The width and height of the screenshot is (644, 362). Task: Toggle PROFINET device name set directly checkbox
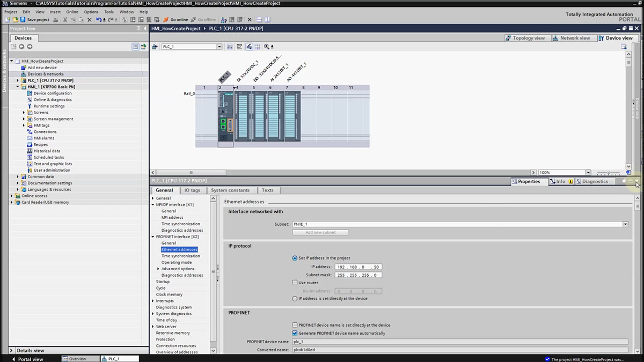coord(295,325)
